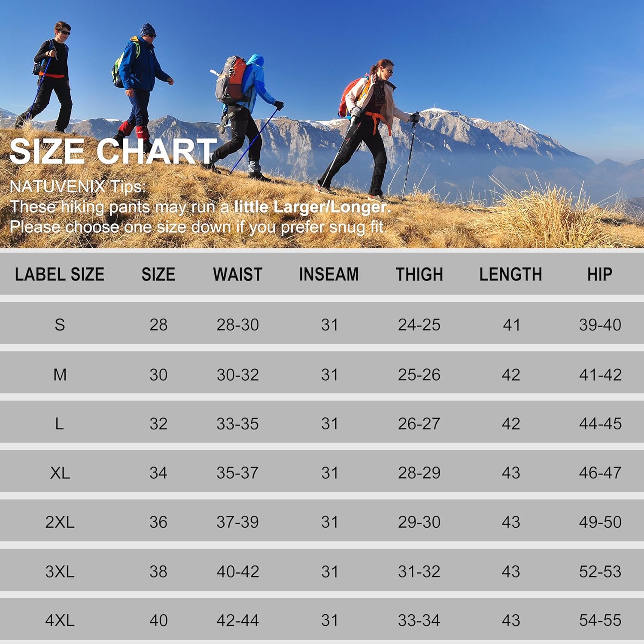This screenshot has width=644, height=644.
Task: Select the 4XL label size cell
Action: [60, 620]
